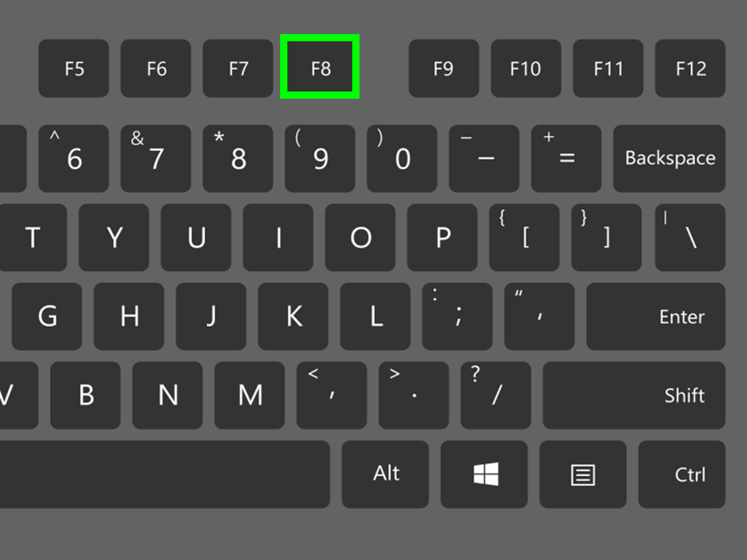Viewport: 747px width, 560px height.
Task: Click the F5 function key
Action: (74, 68)
